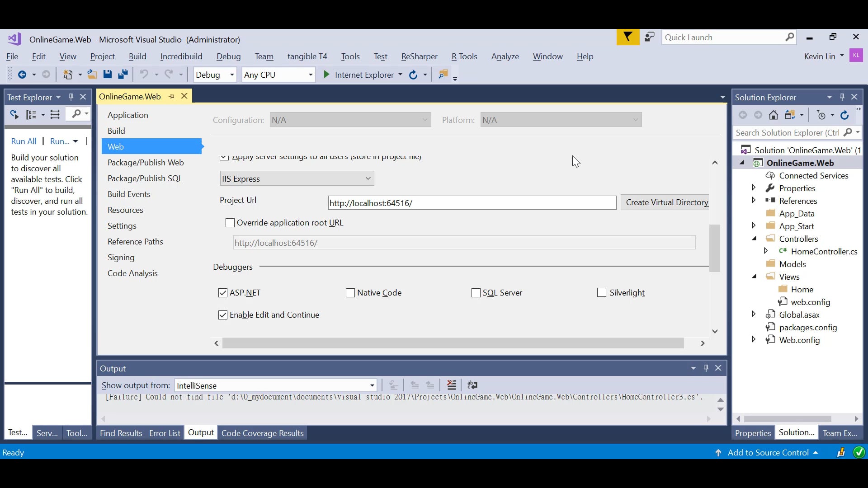Refresh the Solution Explorer view

pos(845,115)
